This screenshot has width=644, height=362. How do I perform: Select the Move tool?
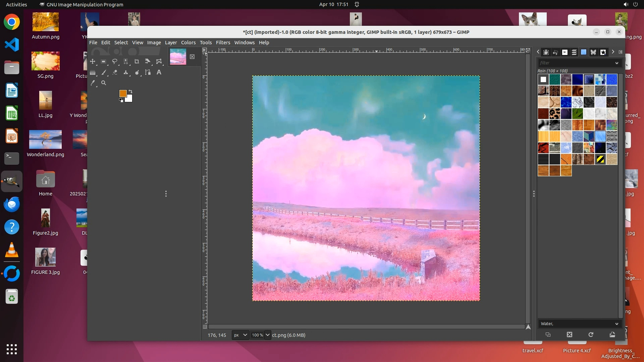[x=93, y=61]
